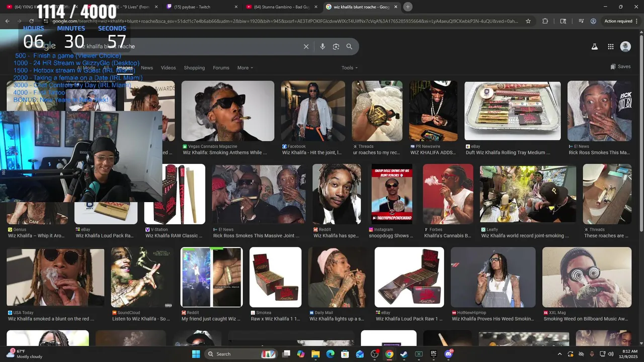The height and width of the screenshot is (362, 644).
Task: Open the Windows Start menu
Action: tap(196, 354)
